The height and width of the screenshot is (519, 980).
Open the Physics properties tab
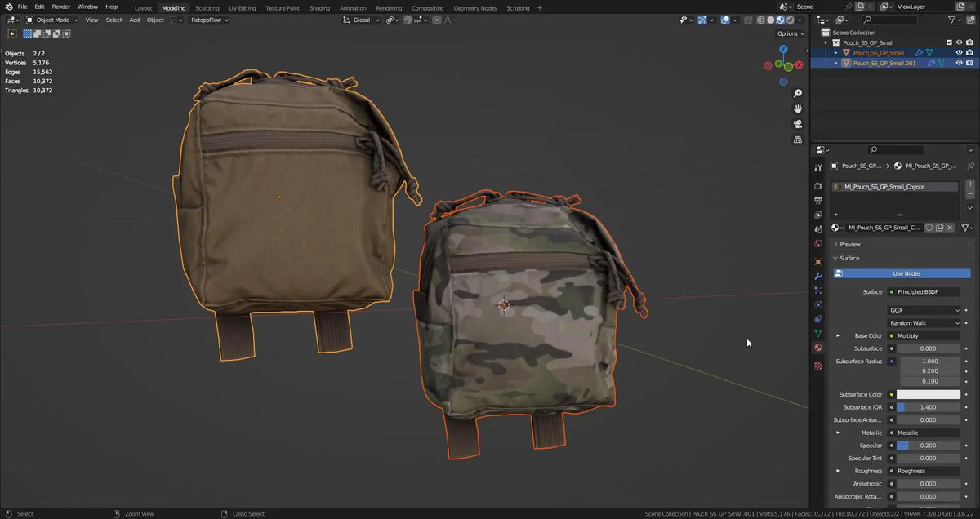pyautogui.click(x=817, y=305)
